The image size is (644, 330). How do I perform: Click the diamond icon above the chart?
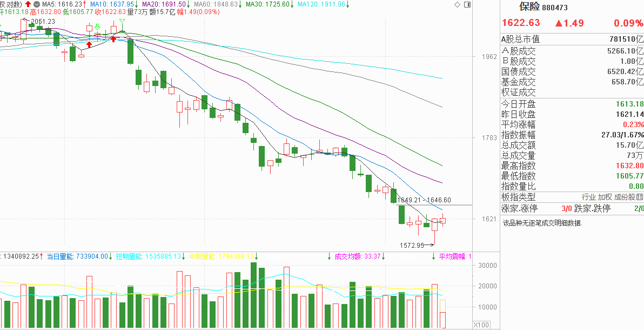pos(458,4)
